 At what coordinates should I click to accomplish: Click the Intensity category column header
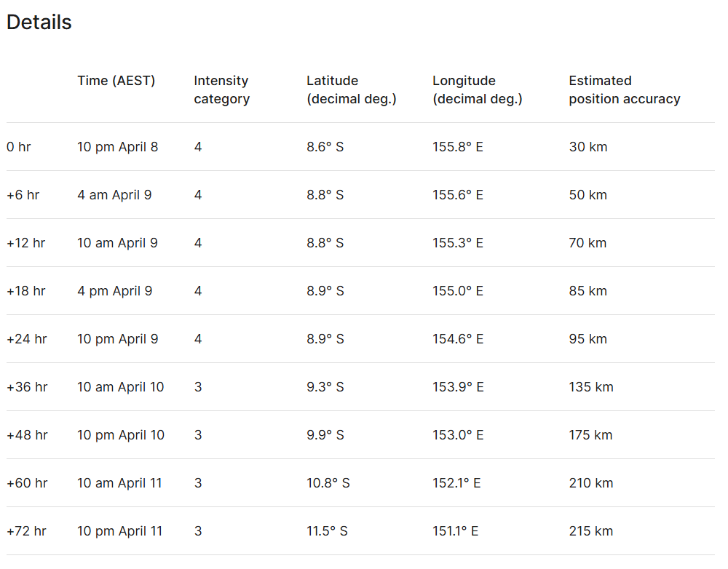click(x=221, y=89)
